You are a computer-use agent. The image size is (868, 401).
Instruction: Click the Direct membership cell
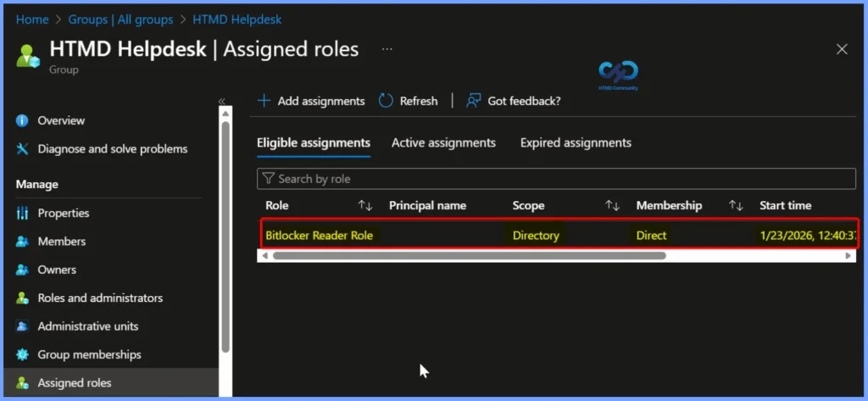coord(652,236)
